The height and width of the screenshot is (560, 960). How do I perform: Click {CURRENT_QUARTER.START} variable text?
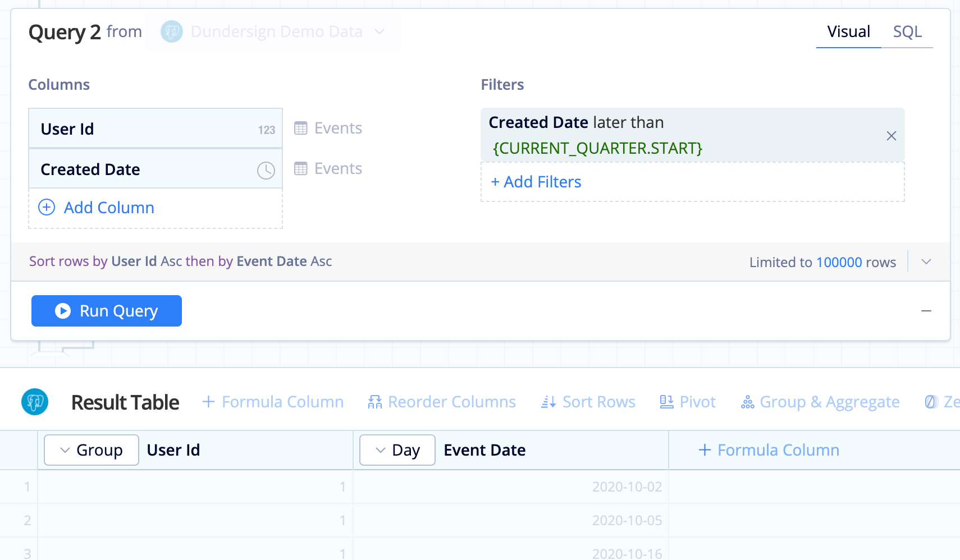[x=597, y=148]
